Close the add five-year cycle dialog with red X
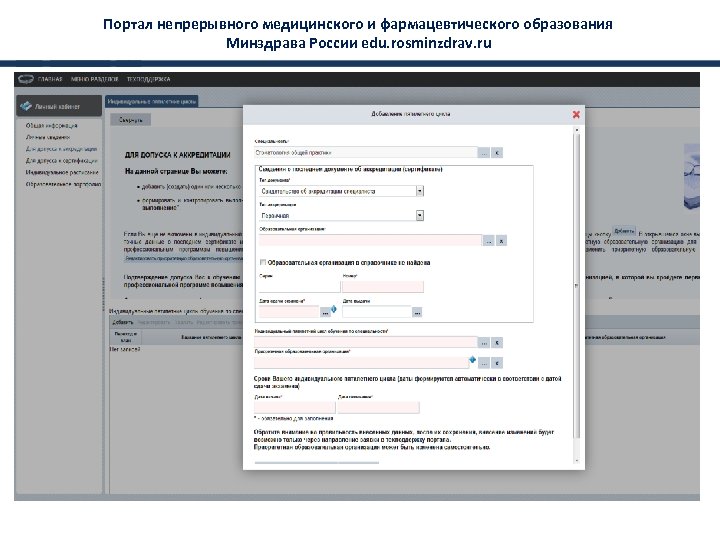The image size is (720, 540). 576,114
